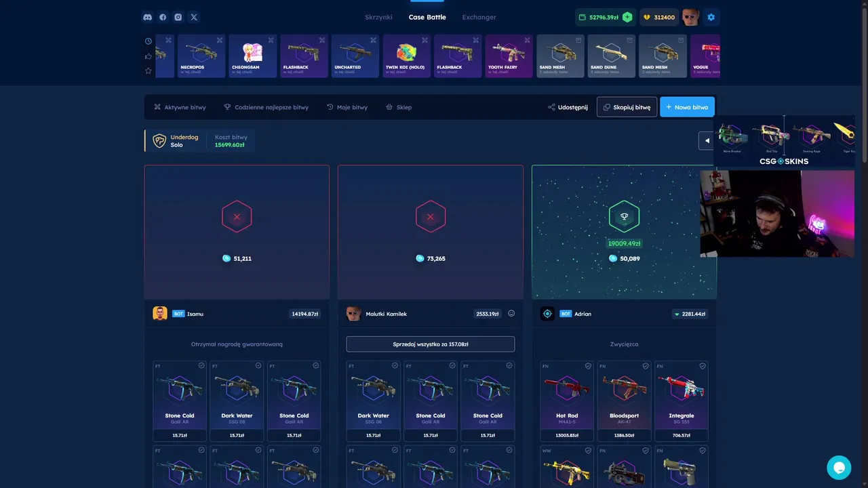Click red X hexagon above 51,211

point(237,217)
